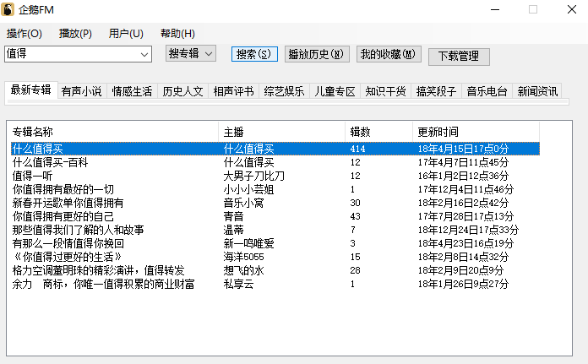The image size is (588, 364).
Task: Switch to the 新闻资讯 tab
Action: [x=537, y=91]
